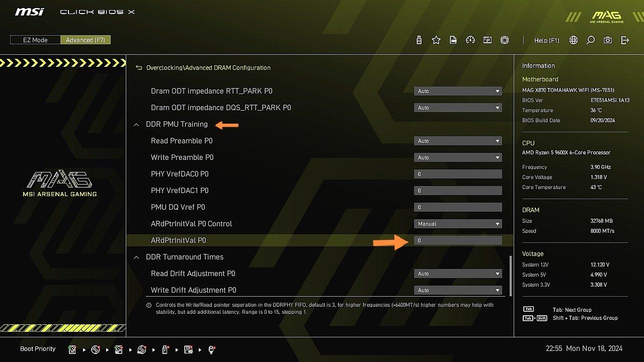
Task: Select the PMU DQ Vref P0 label
Action: point(178,207)
